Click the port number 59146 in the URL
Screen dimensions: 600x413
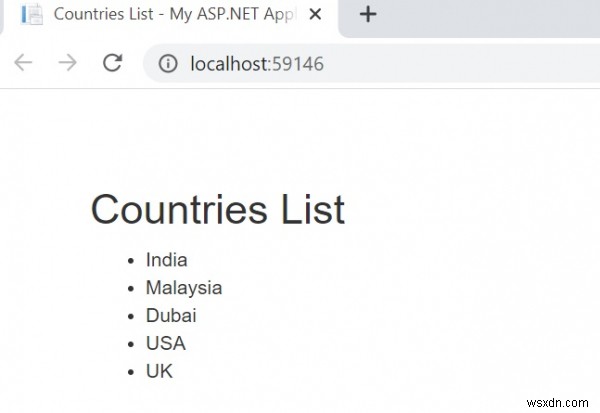[297, 64]
